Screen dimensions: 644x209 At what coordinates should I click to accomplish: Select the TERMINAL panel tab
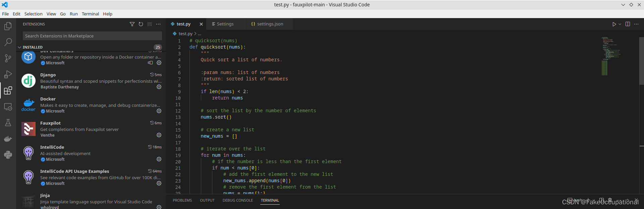270,200
